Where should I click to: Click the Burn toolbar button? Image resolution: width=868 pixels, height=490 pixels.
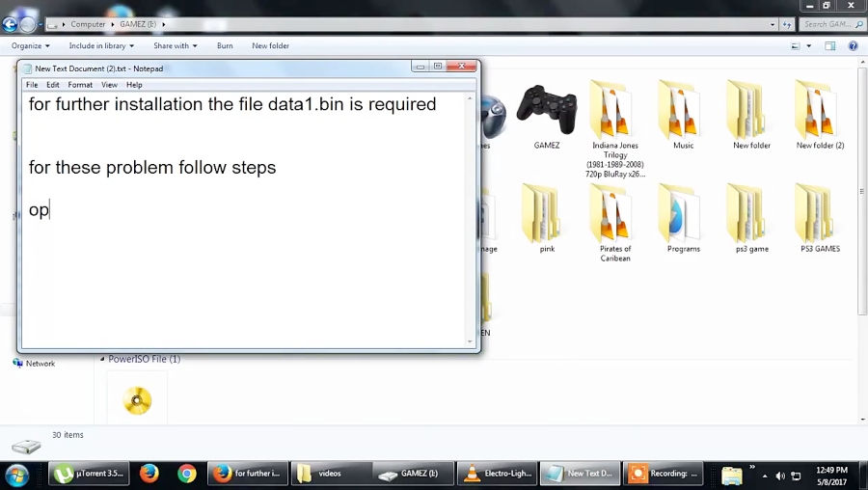tap(225, 46)
